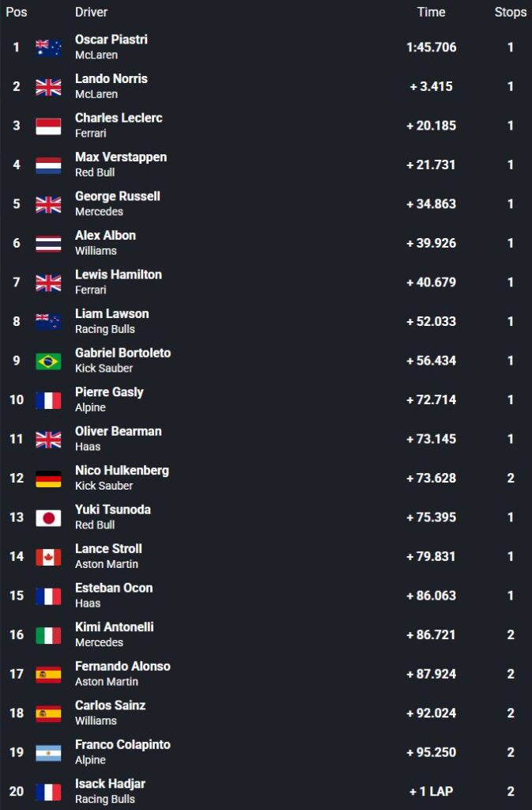Click the Italian flag beside Kimi Antonelli
The height and width of the screenshot is (810, 532).
coord(48,635)
